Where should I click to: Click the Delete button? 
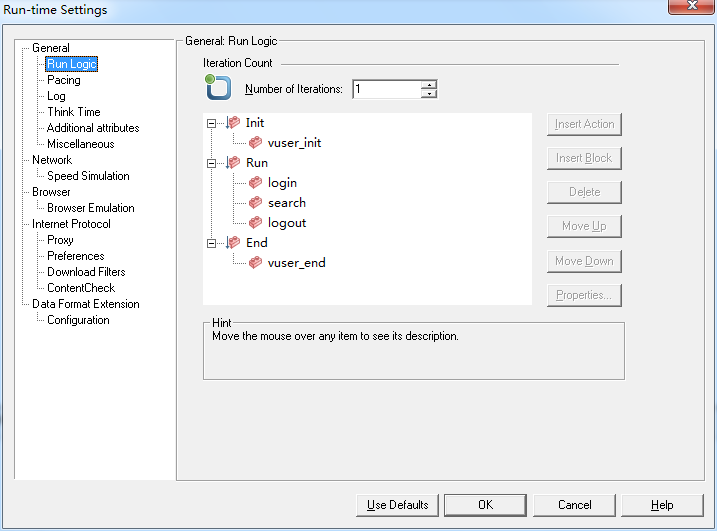pyautogui.click(x=584, y=192)
